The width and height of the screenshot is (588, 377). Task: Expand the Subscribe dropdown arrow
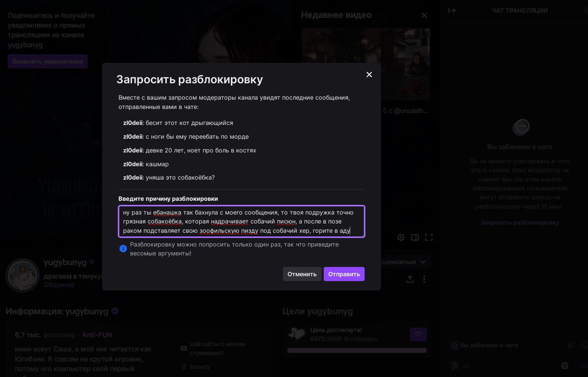tap(423, 262)
